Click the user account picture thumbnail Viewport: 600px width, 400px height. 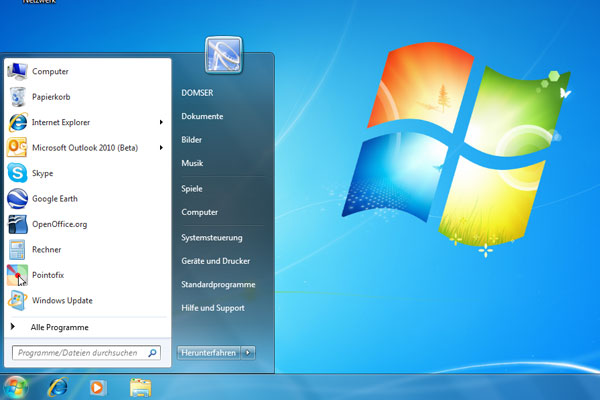click(222, 55)
